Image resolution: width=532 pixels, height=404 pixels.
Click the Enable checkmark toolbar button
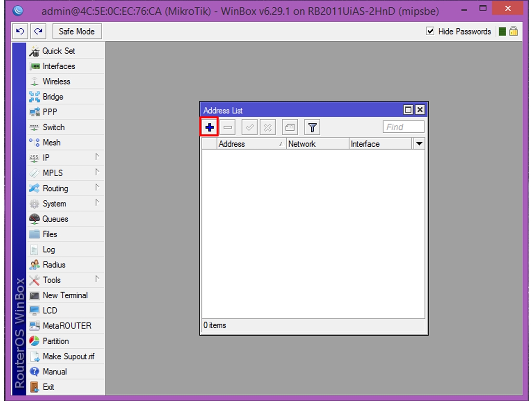pyautogui.click(x=249, y=127)
